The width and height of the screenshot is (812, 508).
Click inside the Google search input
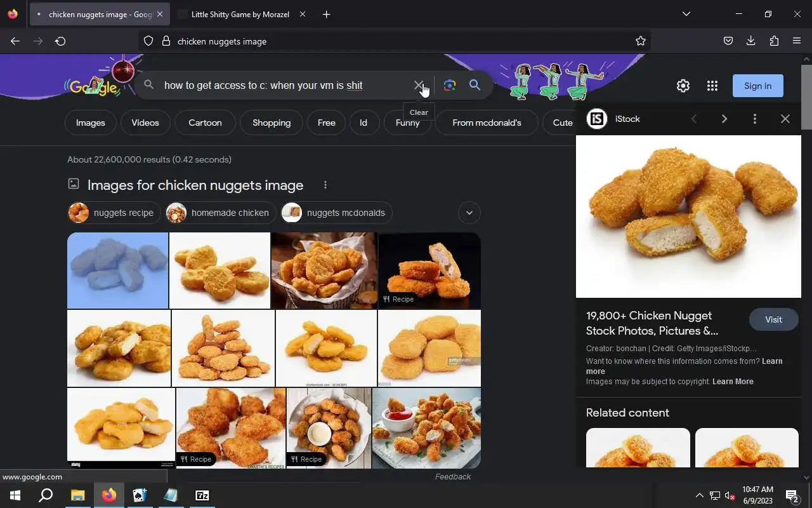(285, 85)
